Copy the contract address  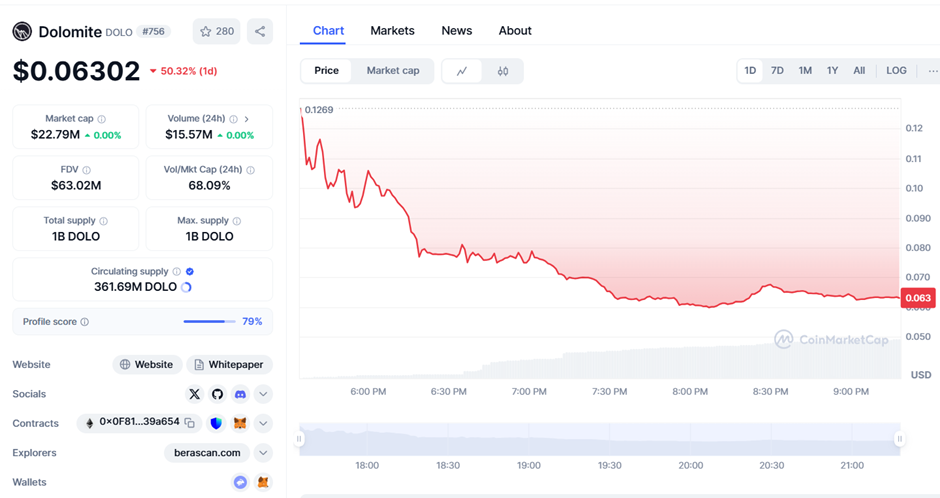click(x=189, y=423)
